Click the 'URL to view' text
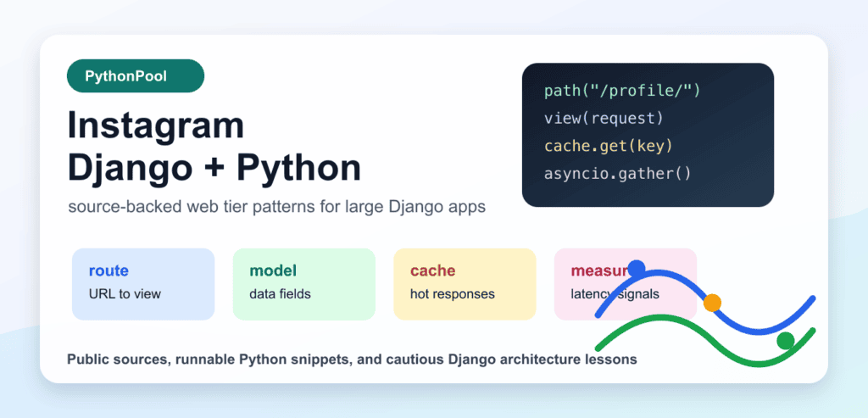 click(x=125, y=294)
